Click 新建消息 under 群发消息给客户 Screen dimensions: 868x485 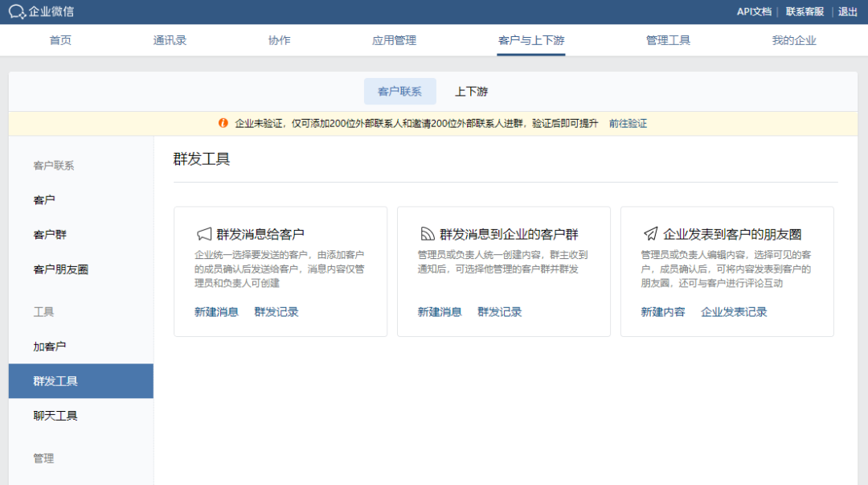[216, 312]
